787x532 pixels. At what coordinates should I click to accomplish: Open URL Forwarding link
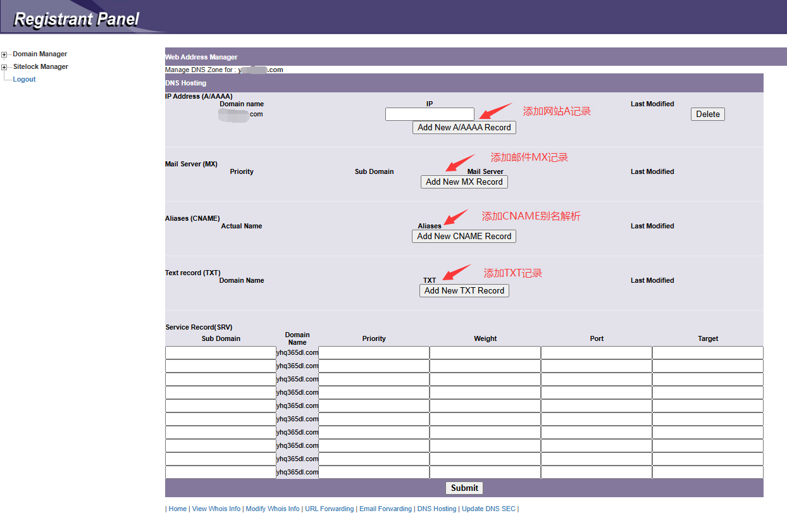coord(329,509)
